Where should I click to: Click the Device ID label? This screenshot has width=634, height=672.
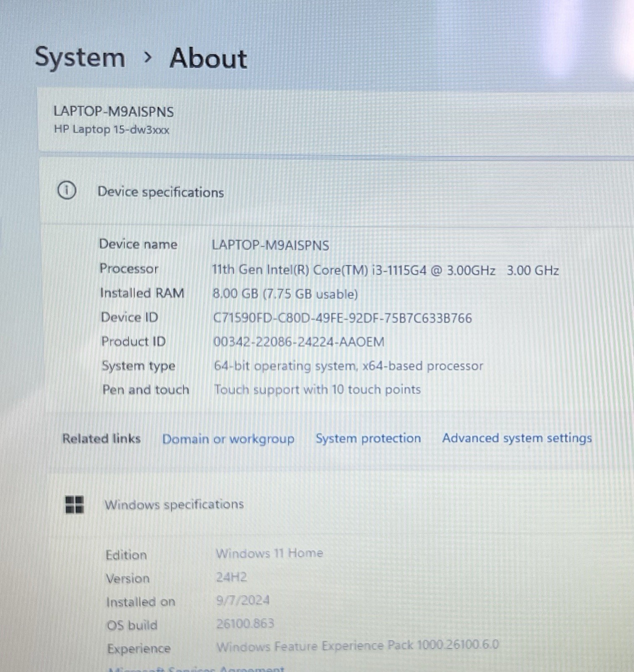pos(129,317)
